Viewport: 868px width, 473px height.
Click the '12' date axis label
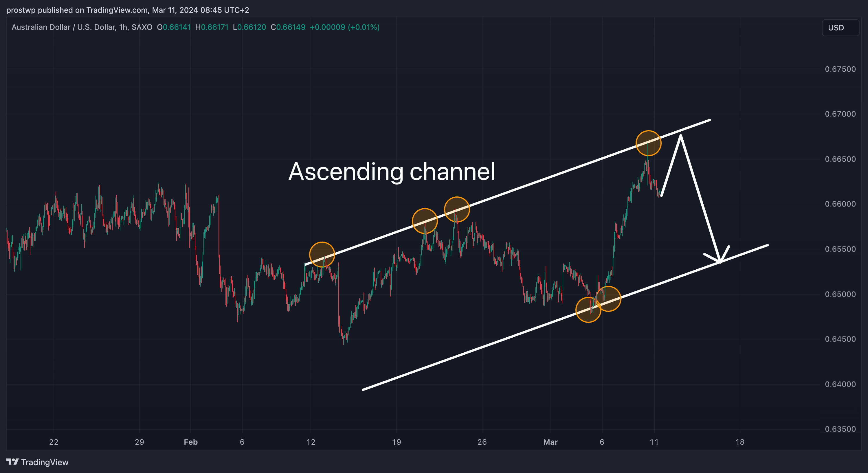[x=311, y=442]
